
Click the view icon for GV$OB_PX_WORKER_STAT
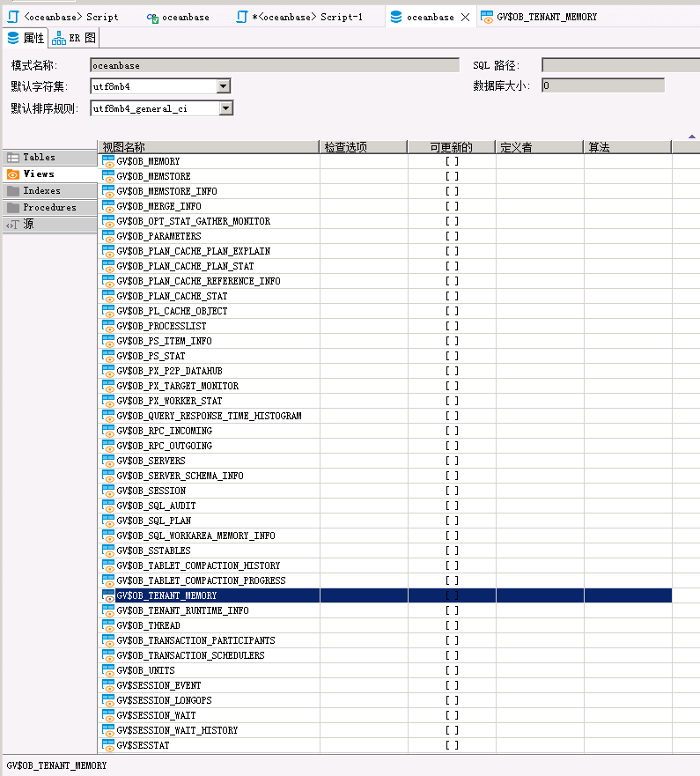[107, 401]
